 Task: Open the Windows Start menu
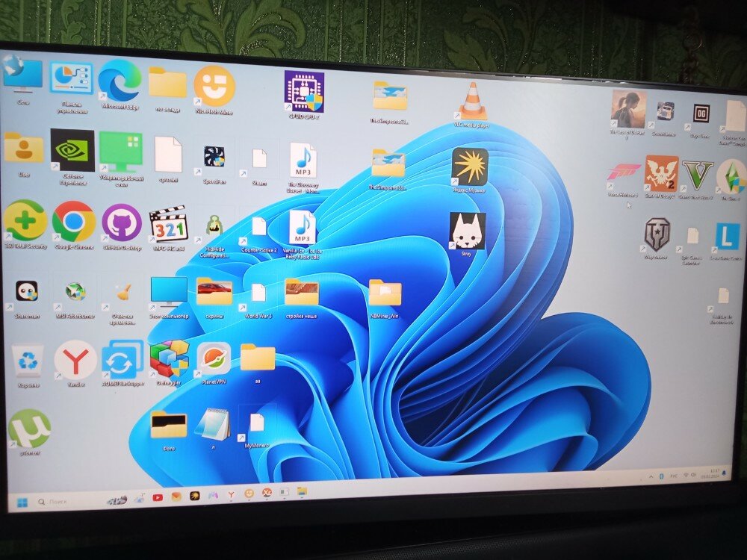22,502
